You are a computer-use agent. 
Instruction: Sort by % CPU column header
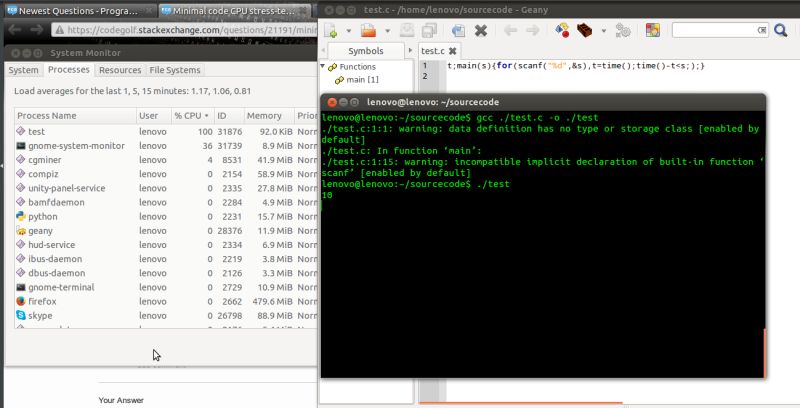(192, 116)
